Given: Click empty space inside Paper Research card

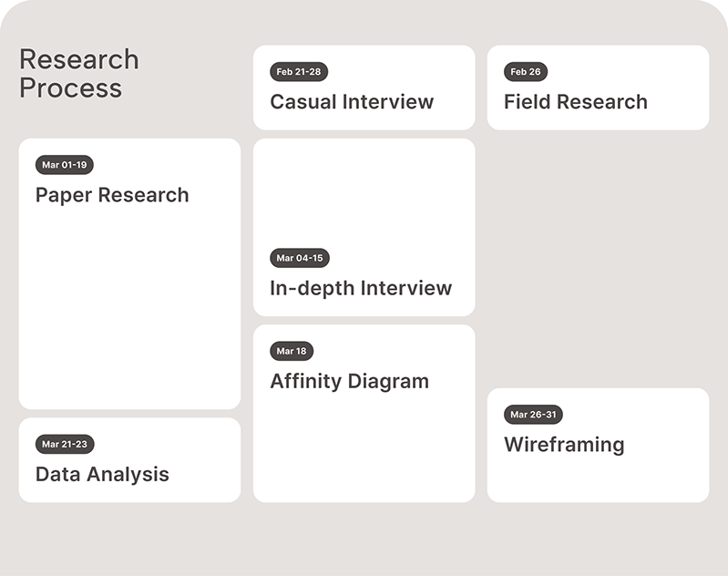Looking at the screenshot, I should 129,310.
